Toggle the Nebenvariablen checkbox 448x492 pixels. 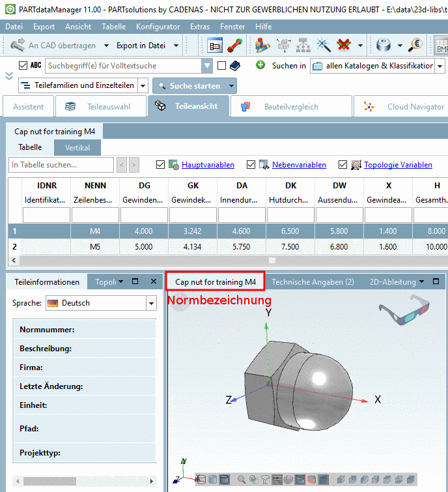pyautogui.click(x=251, y=164)
